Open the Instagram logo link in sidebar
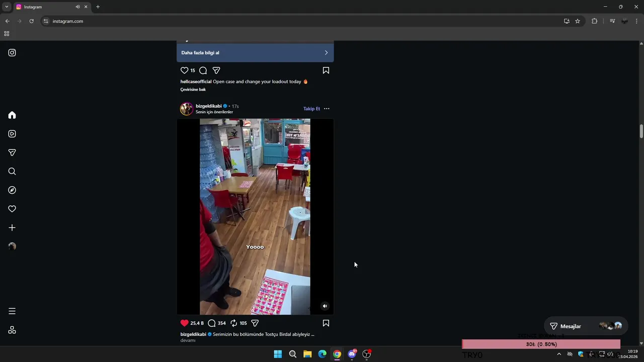This screenshot has width=644, height=362. coord(12,53)
